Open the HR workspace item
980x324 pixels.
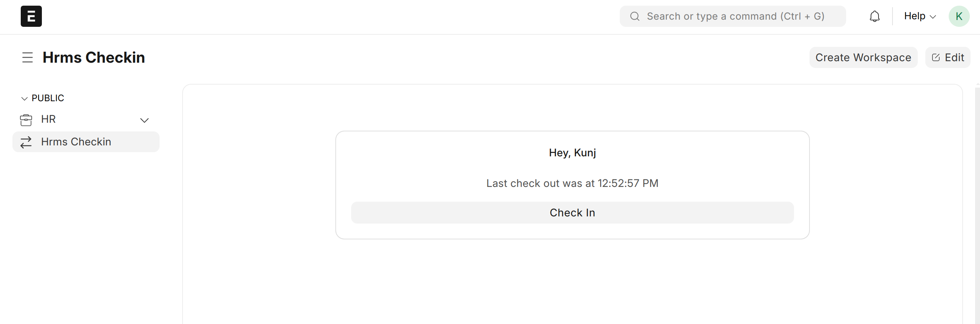pyautogui.click(x=48, y=120)
